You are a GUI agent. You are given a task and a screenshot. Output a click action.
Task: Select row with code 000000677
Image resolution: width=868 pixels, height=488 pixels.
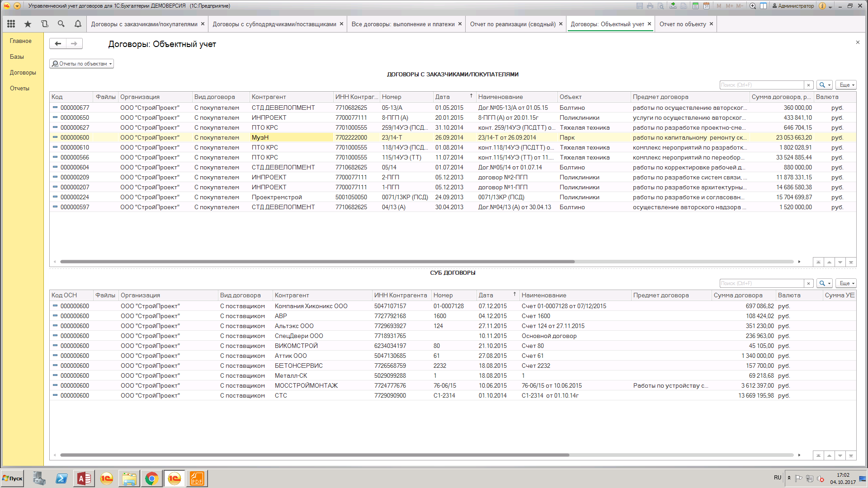tap(453, 108)
